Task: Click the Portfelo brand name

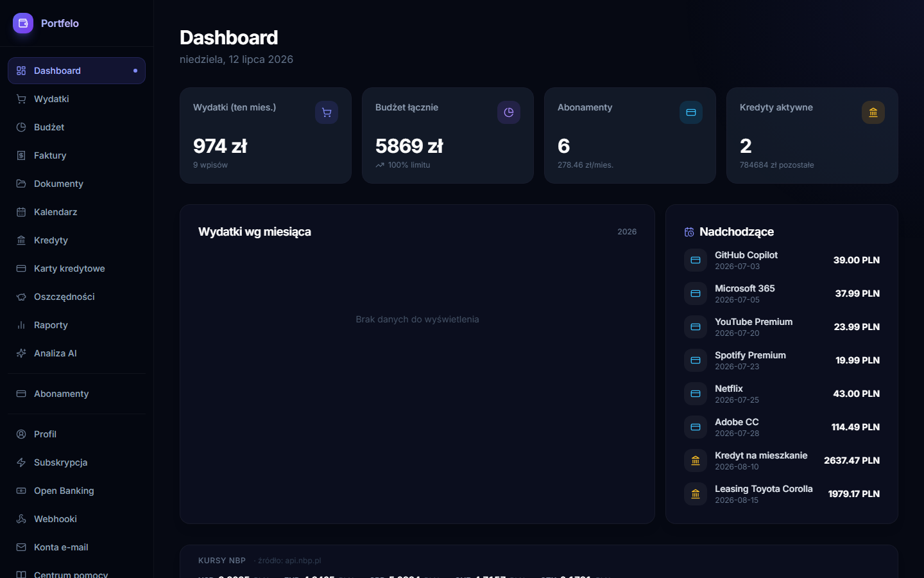Action: click(60, 23)
